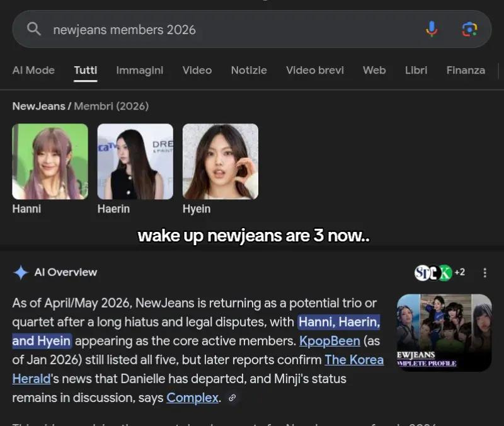Click the Membri (2026) breadcrumb text
Screen dimensions: 504x426
coord(112,106)
